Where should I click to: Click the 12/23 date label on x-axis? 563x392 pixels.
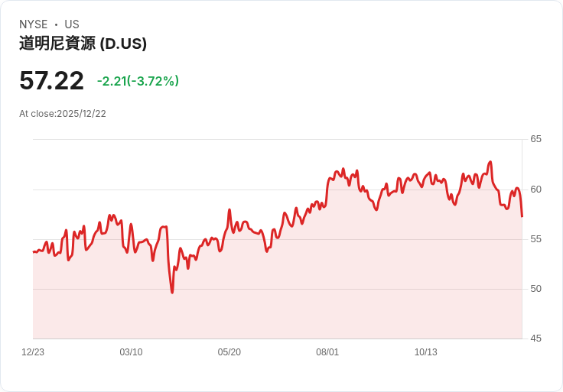coord(33,352)
